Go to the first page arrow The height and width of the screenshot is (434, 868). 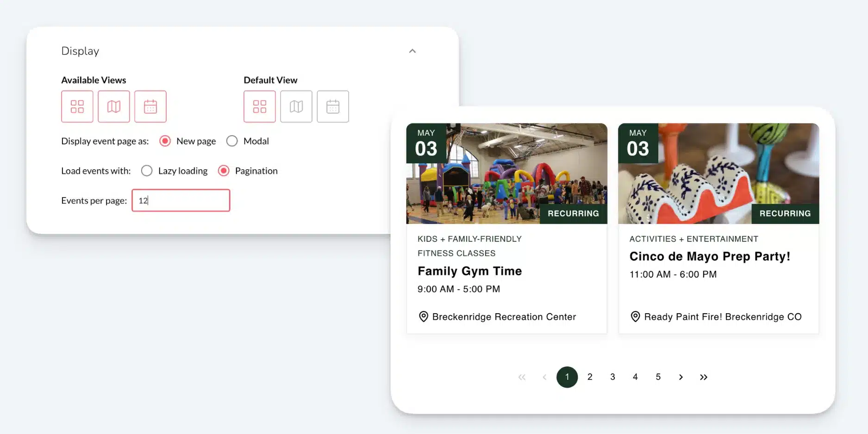click(x=522, y=377)
